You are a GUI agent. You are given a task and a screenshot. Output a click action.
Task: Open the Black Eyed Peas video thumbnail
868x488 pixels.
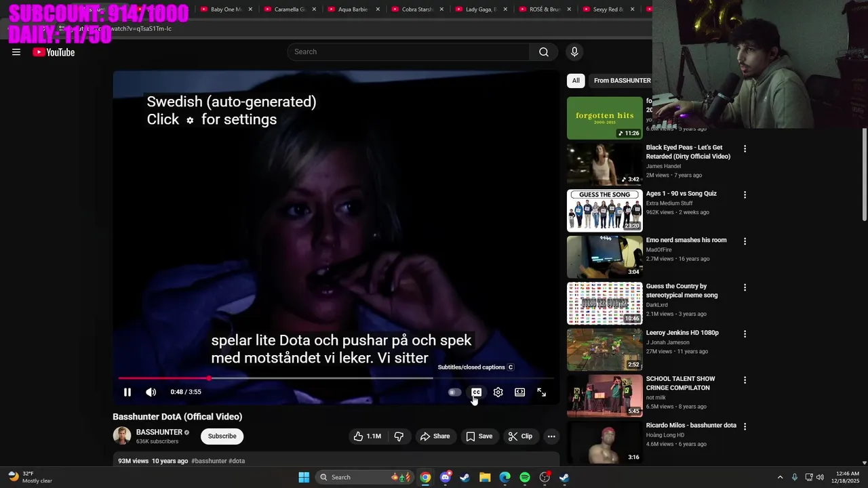coord(605,164)
